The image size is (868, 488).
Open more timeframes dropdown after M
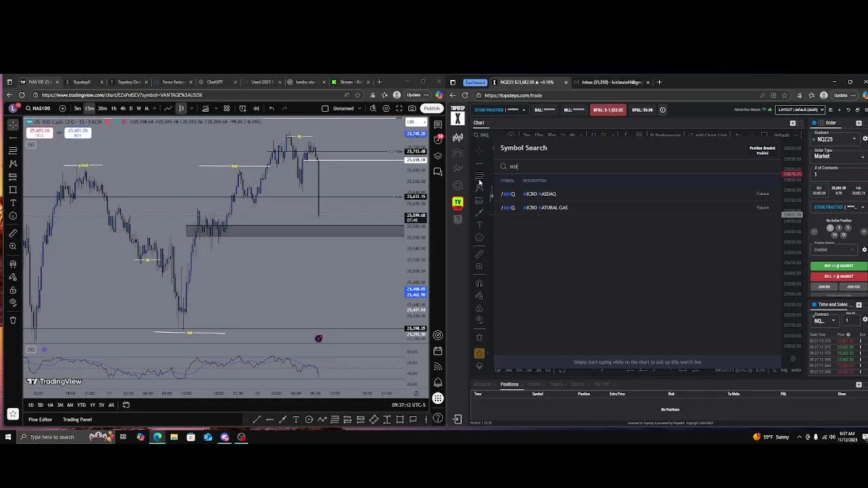[x=156, y=108]
